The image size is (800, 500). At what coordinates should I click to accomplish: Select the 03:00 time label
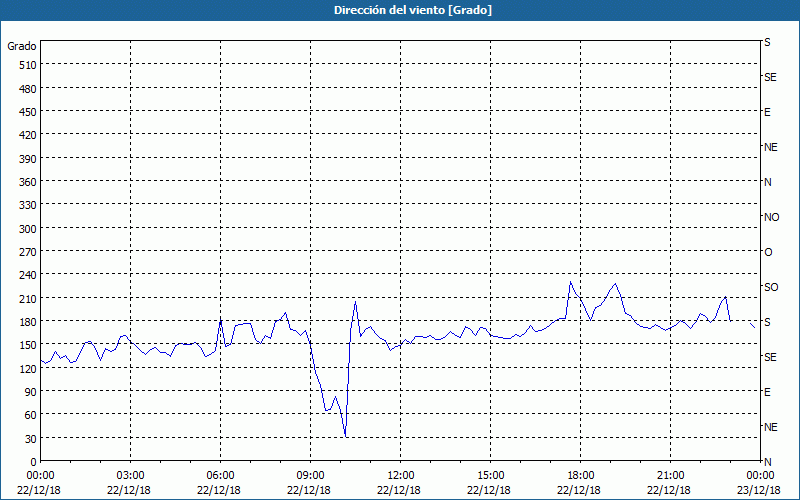click(x=131, y=476)
